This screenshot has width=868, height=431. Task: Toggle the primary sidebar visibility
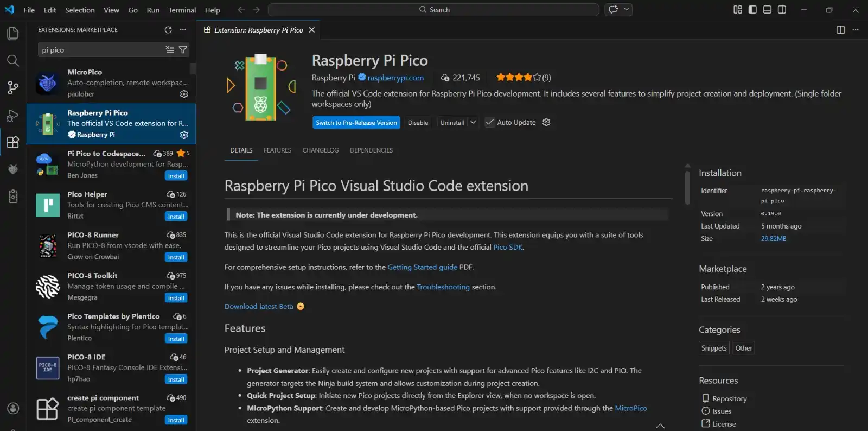pyautogui.click(x=752, y=10)
